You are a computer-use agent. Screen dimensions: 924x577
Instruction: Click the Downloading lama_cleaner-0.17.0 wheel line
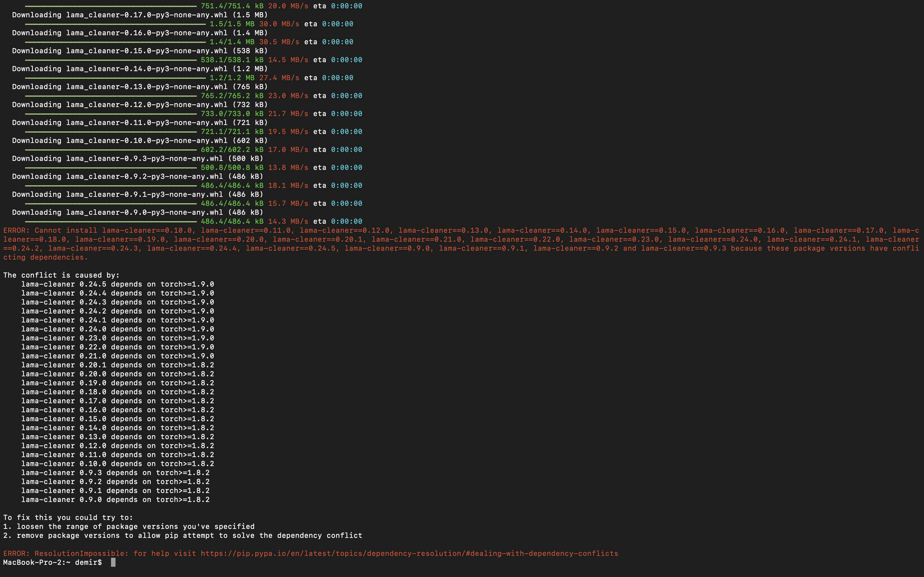(140, 15)
